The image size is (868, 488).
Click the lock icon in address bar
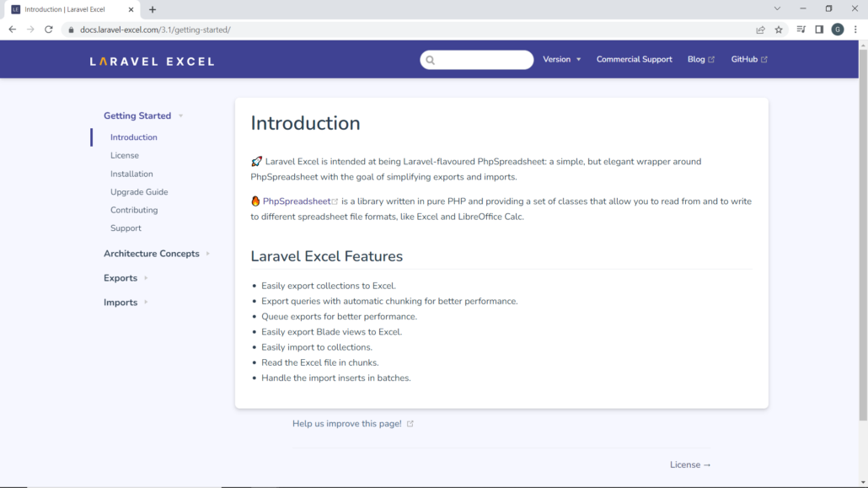[x=71, y=29]
